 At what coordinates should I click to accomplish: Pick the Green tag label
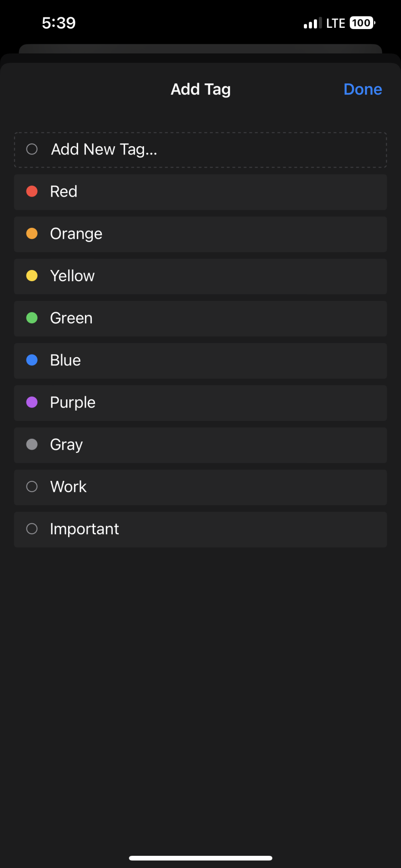click(x=72, y=318)
